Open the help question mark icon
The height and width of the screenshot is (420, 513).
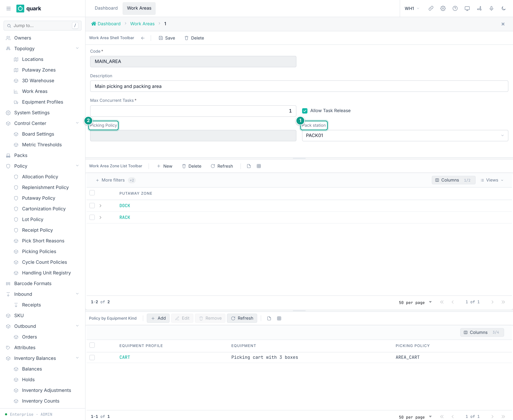tap(455, 9)
